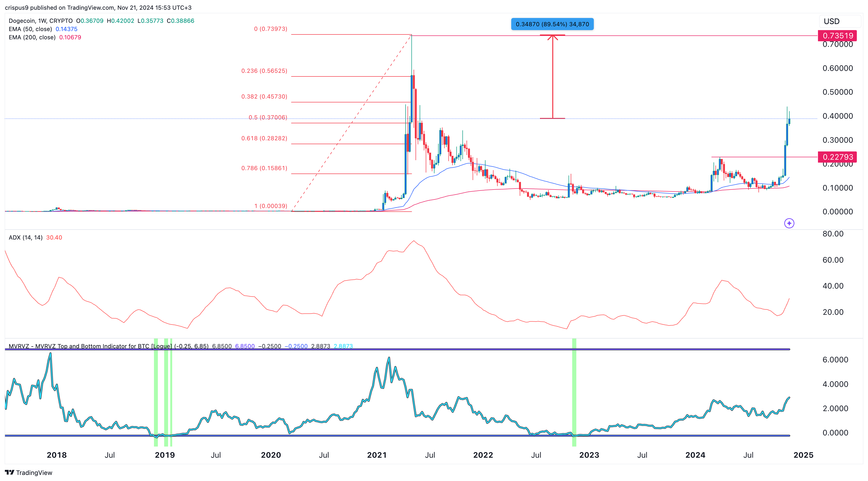Click the MVRVZ value 6.8500 in purple
This screenshot has width=868, height=481.
coord(245,346)
